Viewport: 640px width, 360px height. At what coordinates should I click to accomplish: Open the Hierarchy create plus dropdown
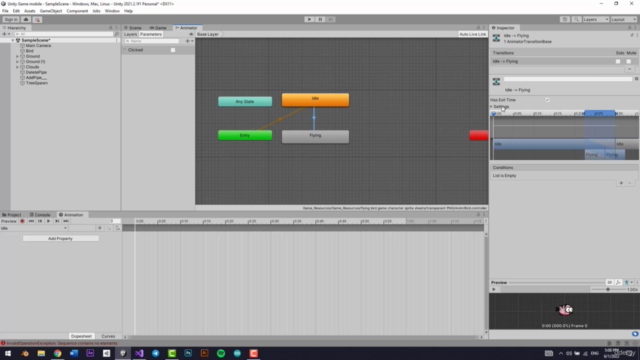pyautogui.click(x=6, y=34)
